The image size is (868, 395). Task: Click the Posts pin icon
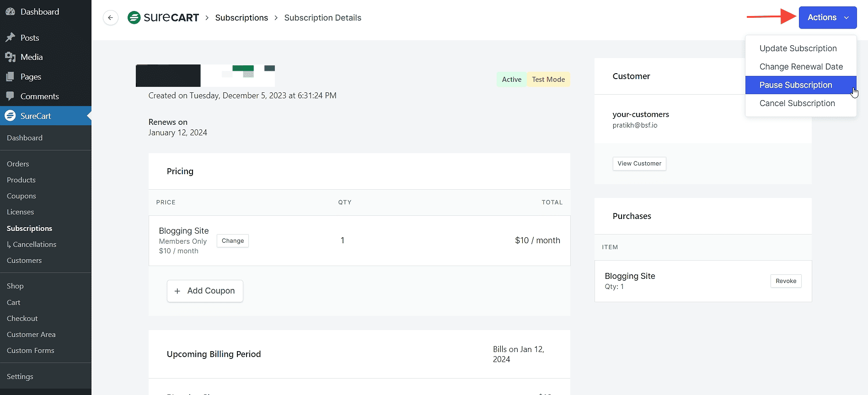[11, 37]
